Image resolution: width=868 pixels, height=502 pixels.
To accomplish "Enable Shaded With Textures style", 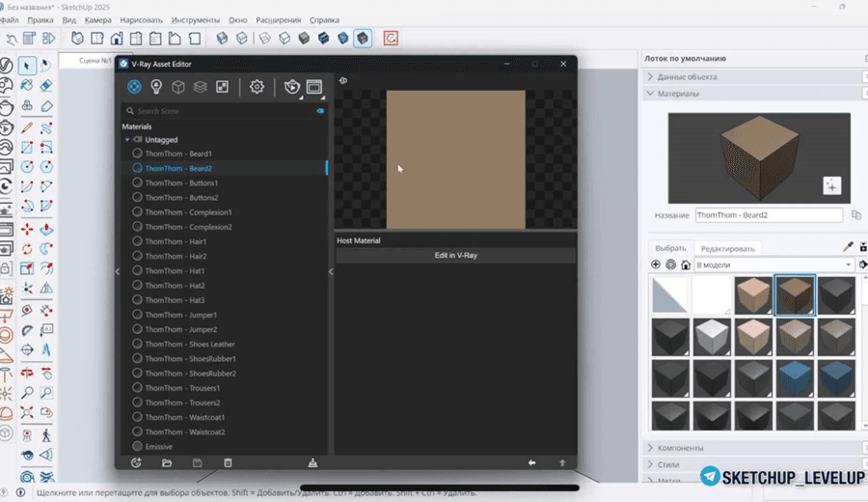I will tap(324, 39).
